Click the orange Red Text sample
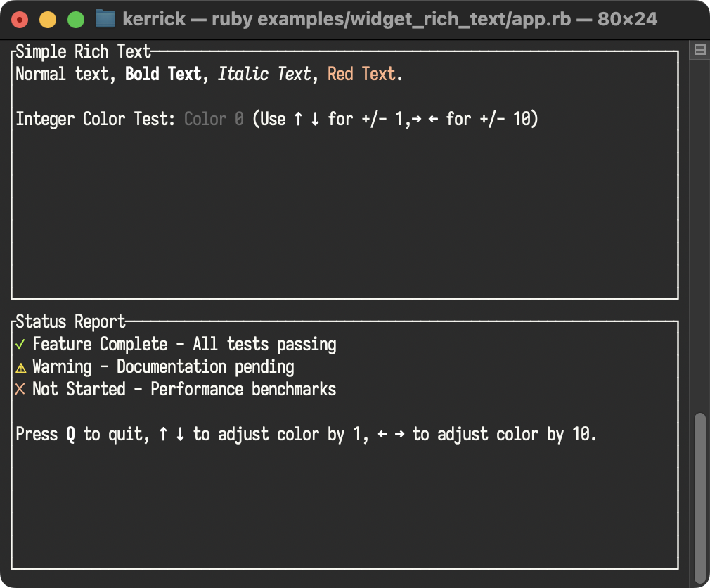This screenshot has height=588, width=710. [362, 74]
